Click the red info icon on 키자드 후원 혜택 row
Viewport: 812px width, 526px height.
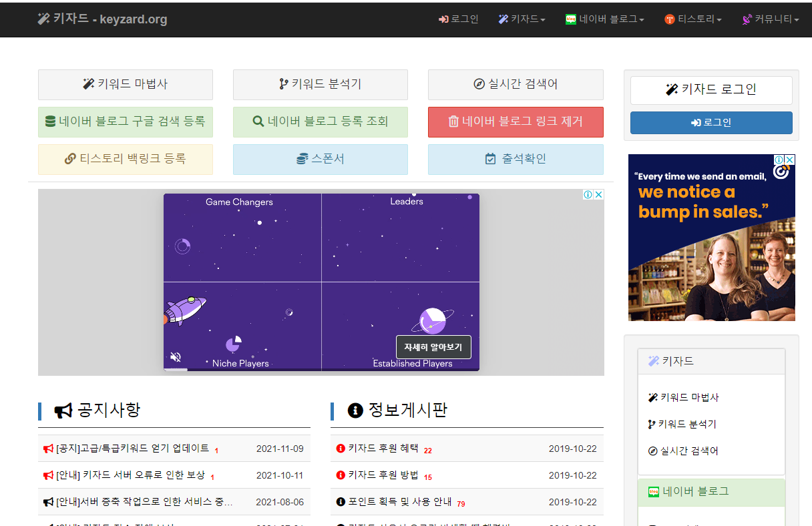pyautogui.click(x=341, y=449)
